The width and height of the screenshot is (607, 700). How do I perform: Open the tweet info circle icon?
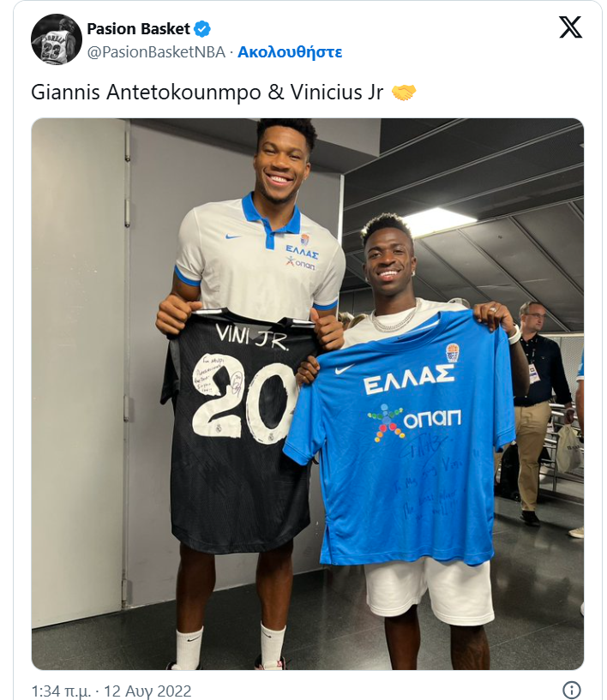[x=572, y=690]
